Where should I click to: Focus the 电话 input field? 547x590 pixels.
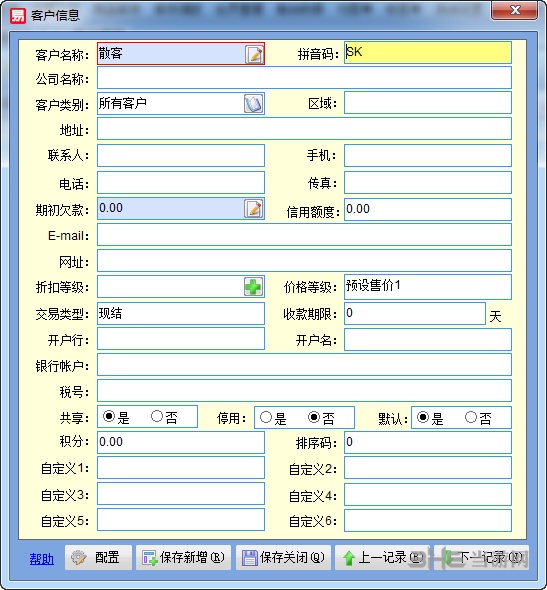point(181,182)
